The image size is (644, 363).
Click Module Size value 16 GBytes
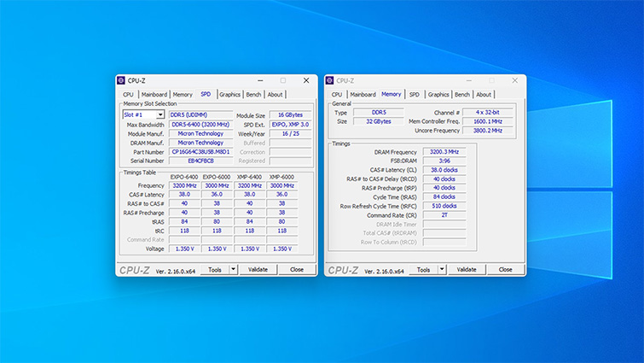290,114
